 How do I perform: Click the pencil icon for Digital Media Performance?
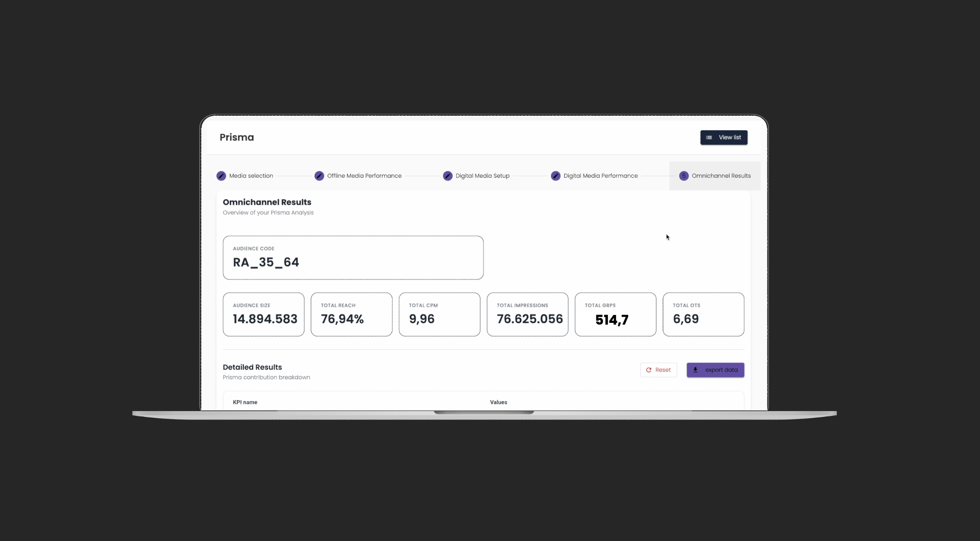[555, 176]
